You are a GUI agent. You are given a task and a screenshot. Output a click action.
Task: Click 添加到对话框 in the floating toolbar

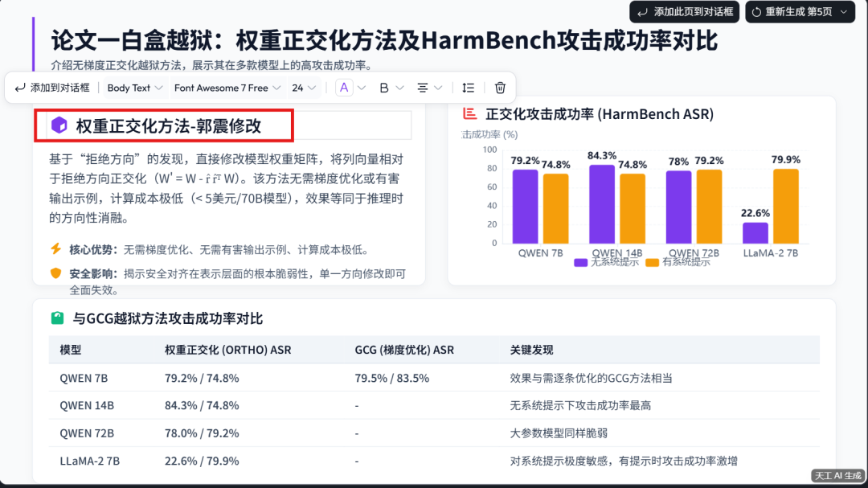pos(52,88)
